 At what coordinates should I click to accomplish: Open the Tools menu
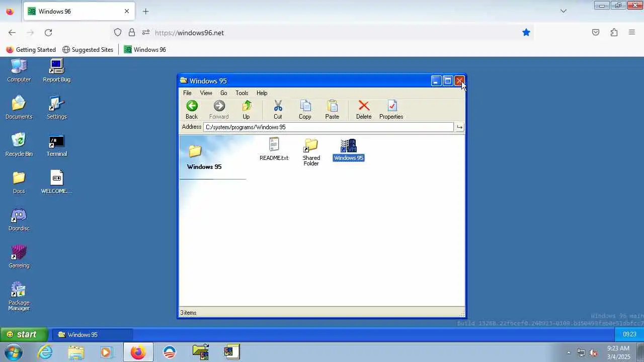coord(242,93)
